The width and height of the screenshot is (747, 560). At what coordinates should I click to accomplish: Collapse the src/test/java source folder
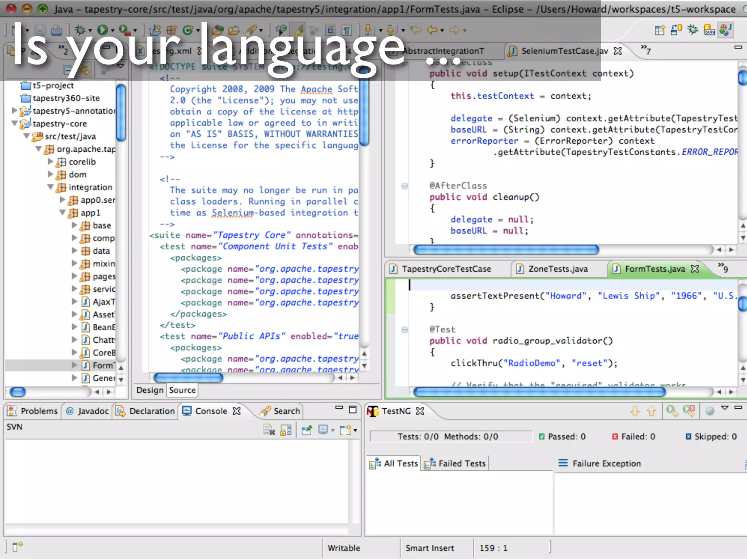tap(26, 136)
